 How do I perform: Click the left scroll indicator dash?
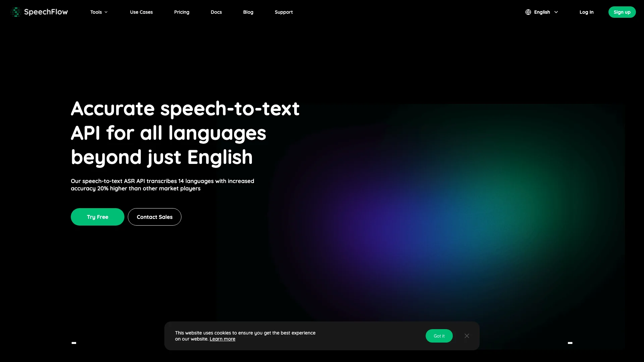pyautogui.click(x=73, y=343)
